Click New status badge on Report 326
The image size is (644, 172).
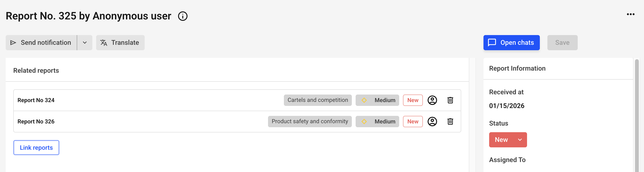[x=412, y=122]
